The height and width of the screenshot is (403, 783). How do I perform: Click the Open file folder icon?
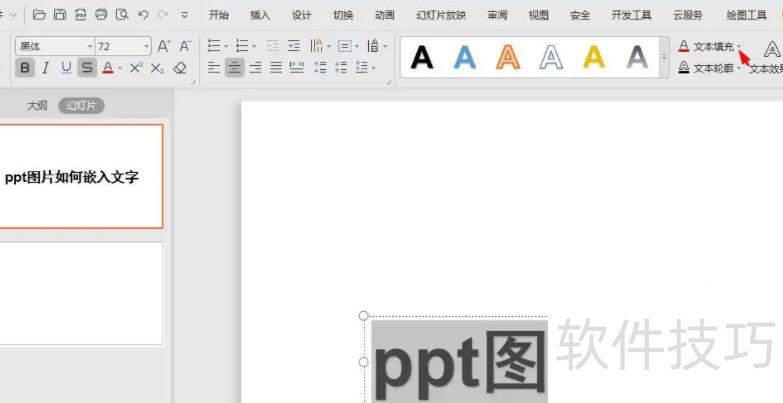pyautogui.click(x=39, y=14)
